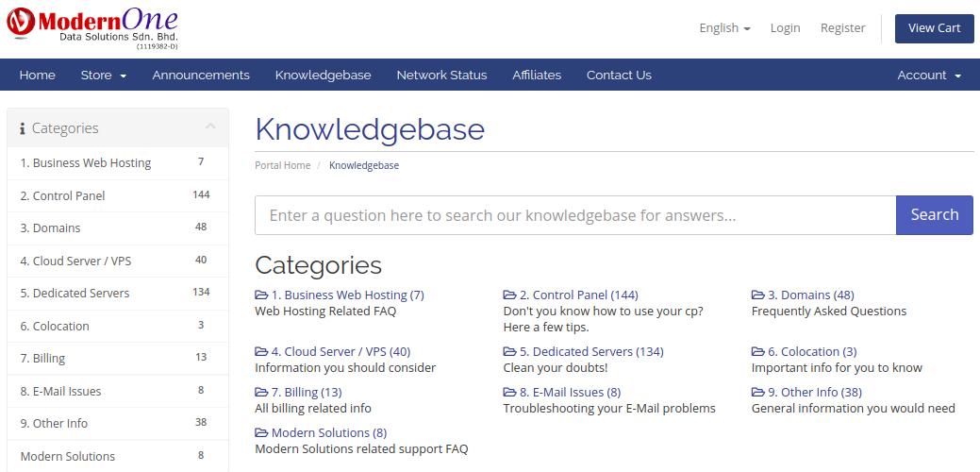
Task: Click the info icon in Categories panel header
Action: [x=23, y=128]
